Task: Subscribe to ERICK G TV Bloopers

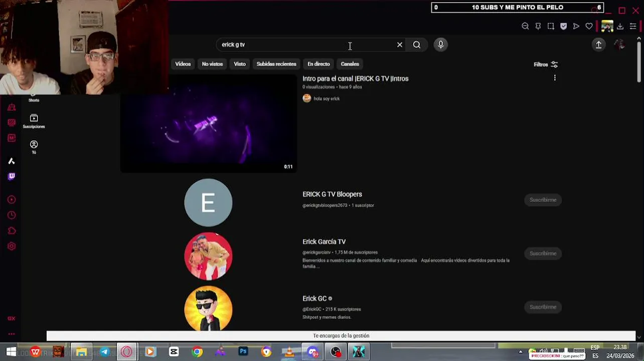Action: [543, 200]
